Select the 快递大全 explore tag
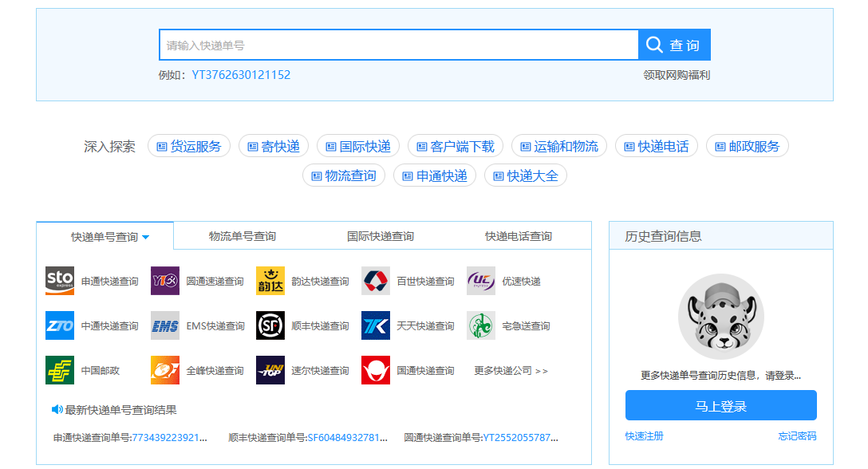The width and height of the screenshot is (868, 469). pos(526,176)
